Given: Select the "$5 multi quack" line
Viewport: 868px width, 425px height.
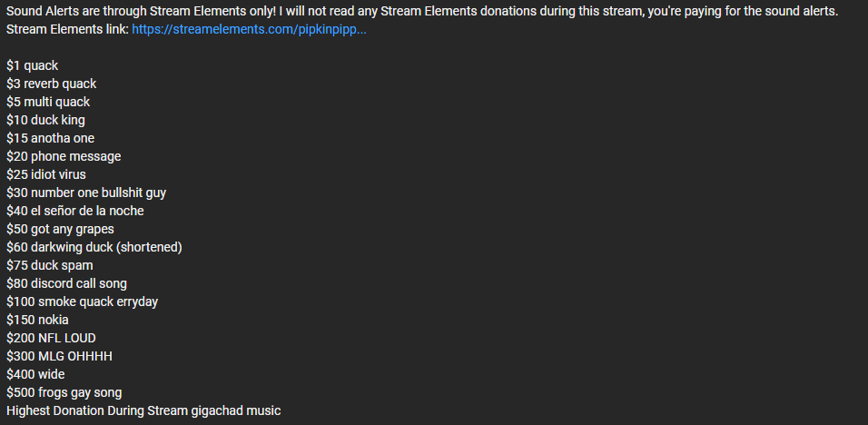Looking at the screenshot, I should pyautogui.click(x=48, y=103).
